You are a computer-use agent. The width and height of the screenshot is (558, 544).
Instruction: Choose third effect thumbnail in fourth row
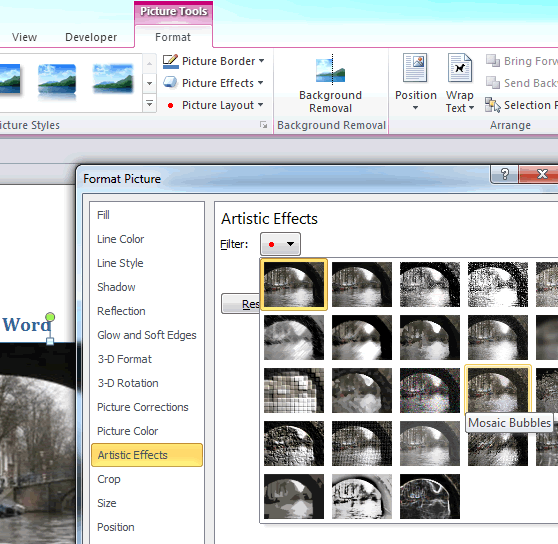(430, 444)
